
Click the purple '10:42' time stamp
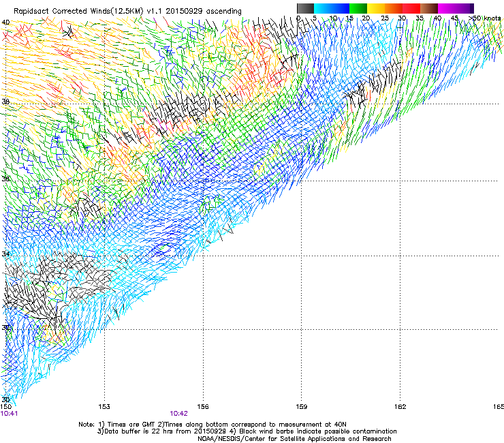(x=178, y=414)
